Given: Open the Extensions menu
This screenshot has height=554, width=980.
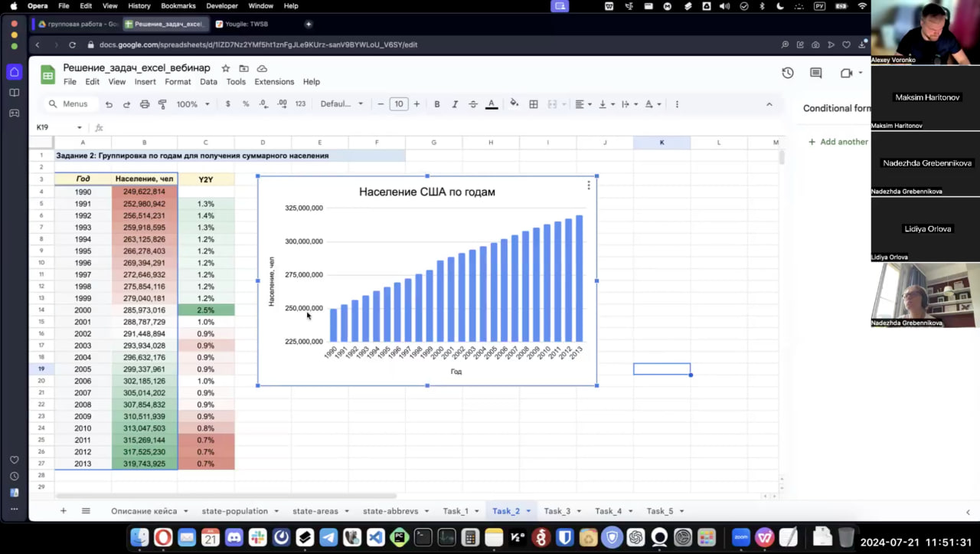Looking at the screenshot, I should click(274, 81).
